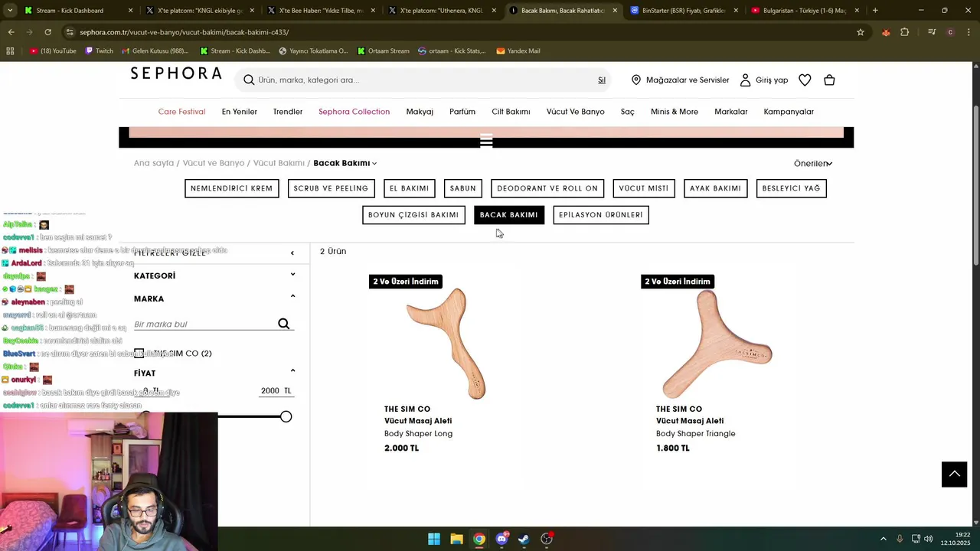
Task: Click the 2000 TL max price field
Action: 276,391
